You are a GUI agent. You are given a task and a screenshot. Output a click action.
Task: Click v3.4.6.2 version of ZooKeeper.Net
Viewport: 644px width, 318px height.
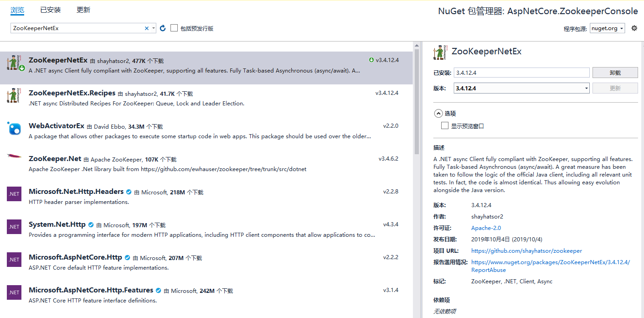[x=388, y=159]
